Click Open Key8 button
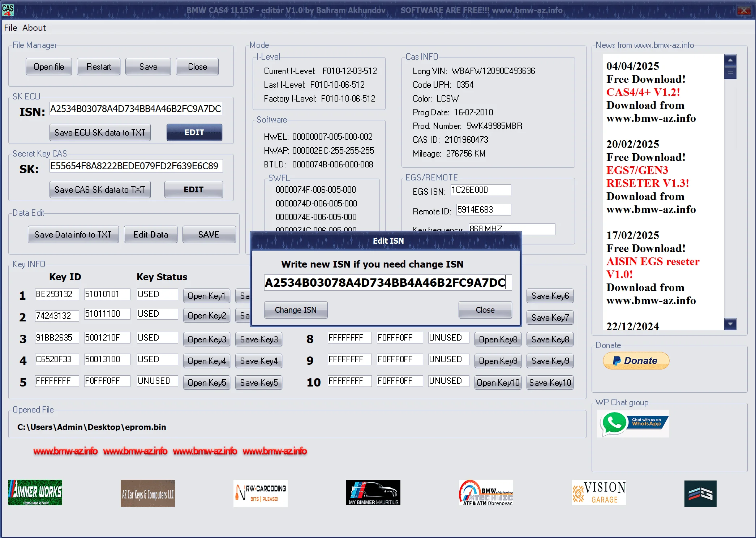This screenshot has width=756, height=538. 498,339
